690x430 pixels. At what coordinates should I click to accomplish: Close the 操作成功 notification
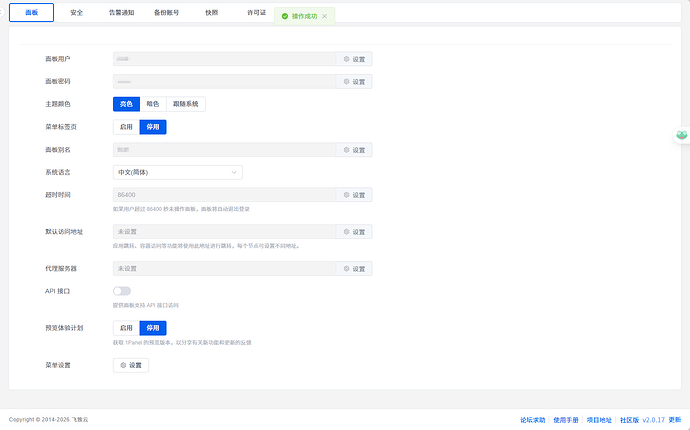(x=324, y=17)
